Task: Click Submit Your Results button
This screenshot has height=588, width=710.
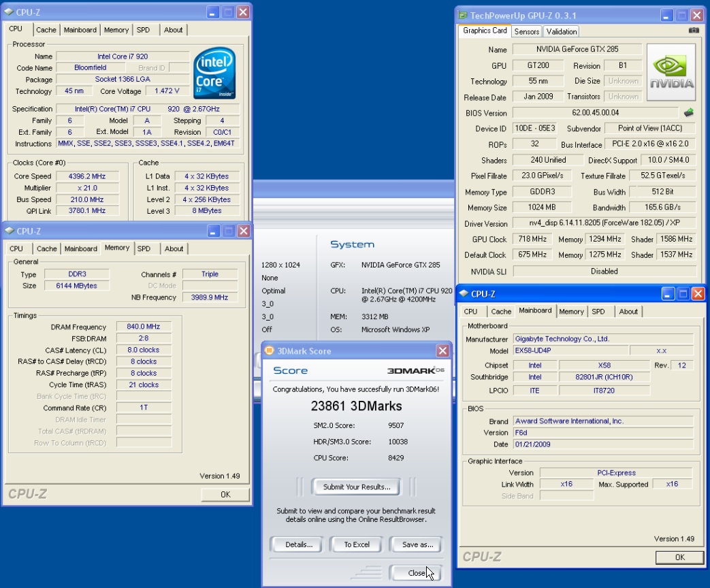Action: pyautogui.click(x=356, y=487)
